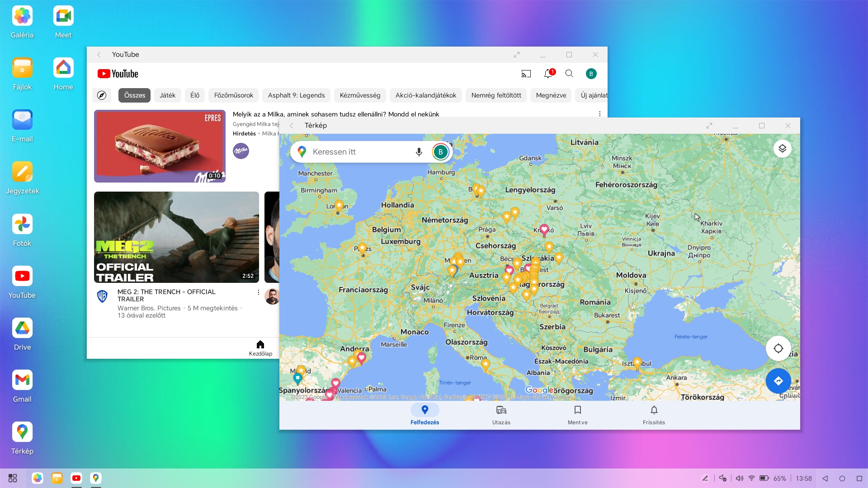
Task: Open the Warner Bros. channel avatar
Action: pyautogui.click(x=103, y=296)
